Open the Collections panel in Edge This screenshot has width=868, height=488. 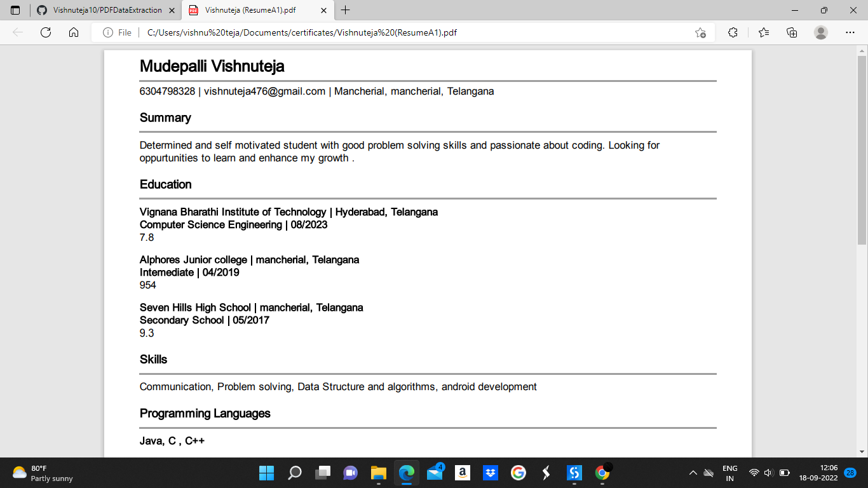coord(790,32)
